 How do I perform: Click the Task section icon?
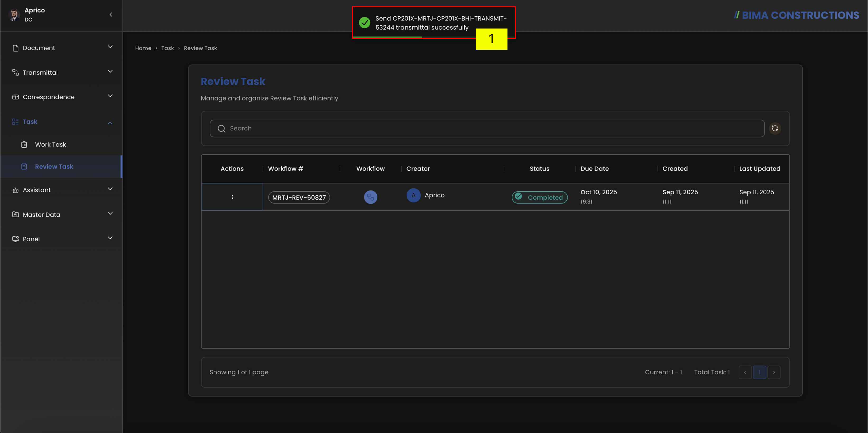tap(16, 121)
